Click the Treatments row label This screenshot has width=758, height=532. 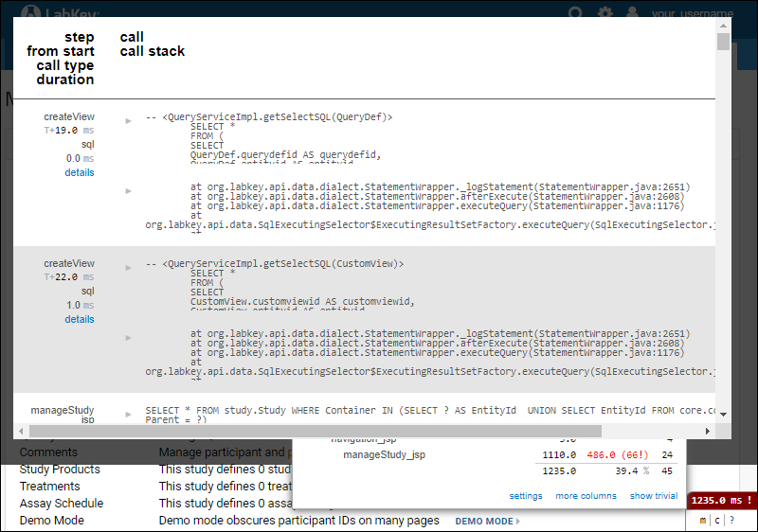click(x=50, y=487)
